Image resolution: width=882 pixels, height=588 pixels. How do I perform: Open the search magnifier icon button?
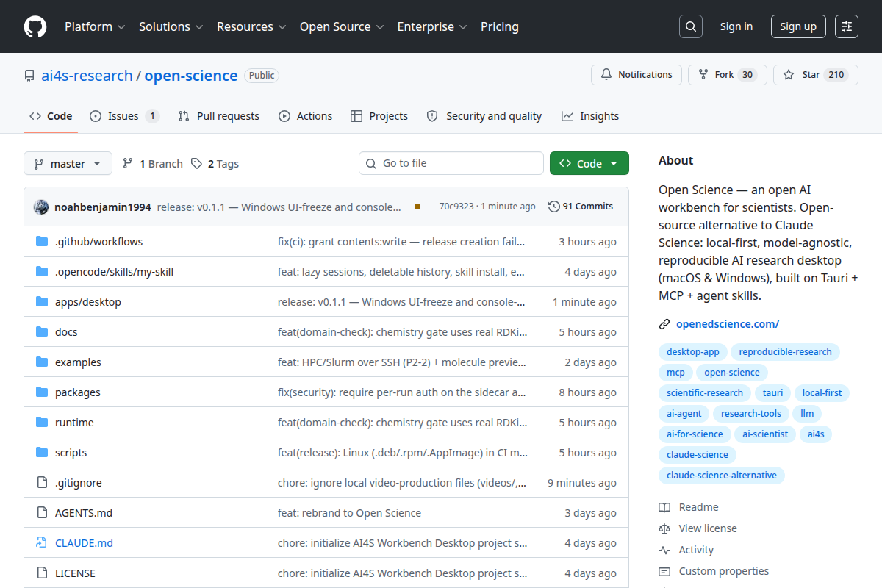[690, 26]
